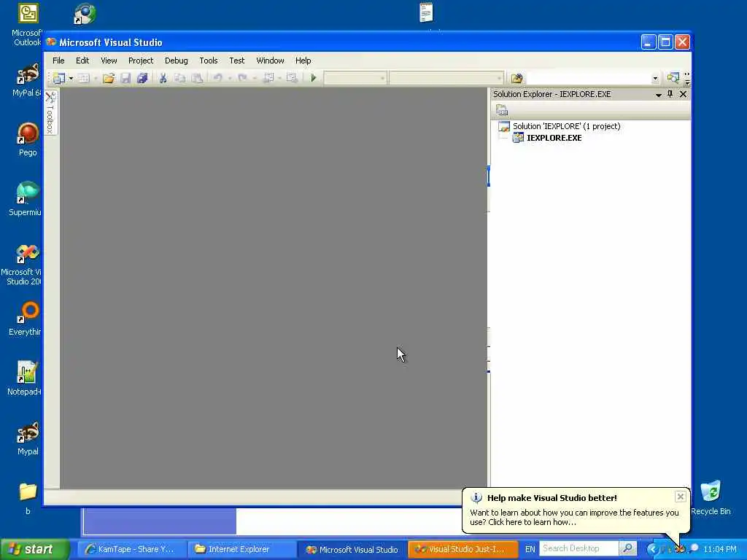Open the Window menu
Screen dimensions: 747x560
(x=270, y=61)
